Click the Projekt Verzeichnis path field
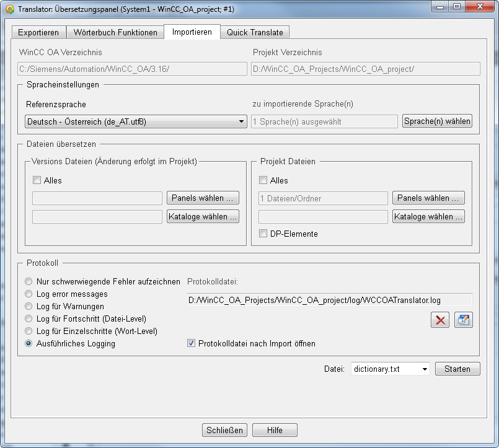The width and height of the screenshot is (499, 448). (x=366, y=69)
